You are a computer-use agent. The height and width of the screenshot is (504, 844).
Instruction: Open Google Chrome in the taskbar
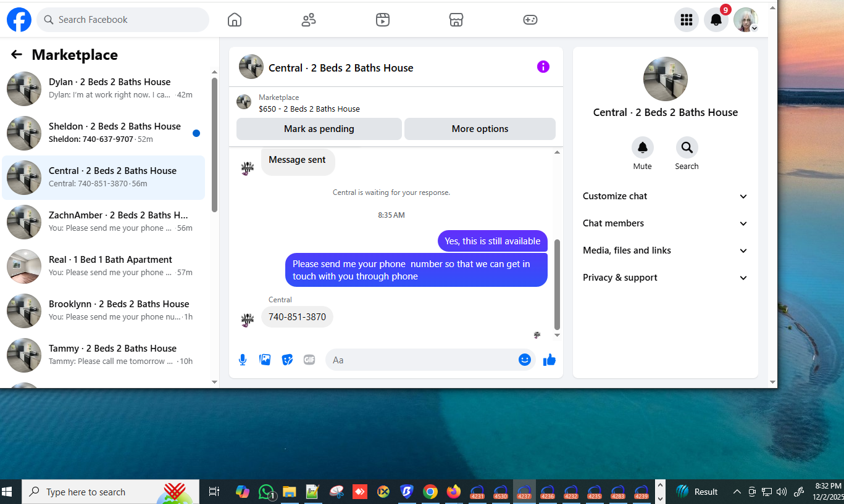(430, 492)
